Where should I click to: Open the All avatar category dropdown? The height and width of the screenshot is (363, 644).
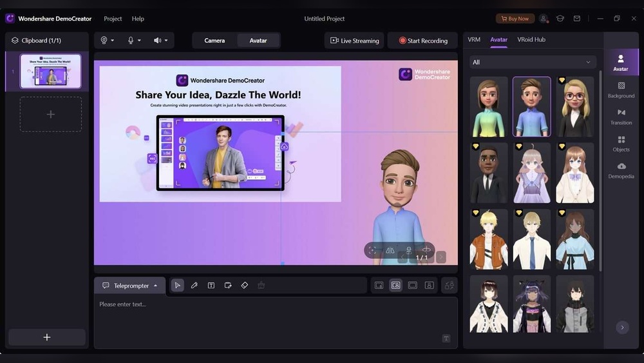(x=533, y=62)
